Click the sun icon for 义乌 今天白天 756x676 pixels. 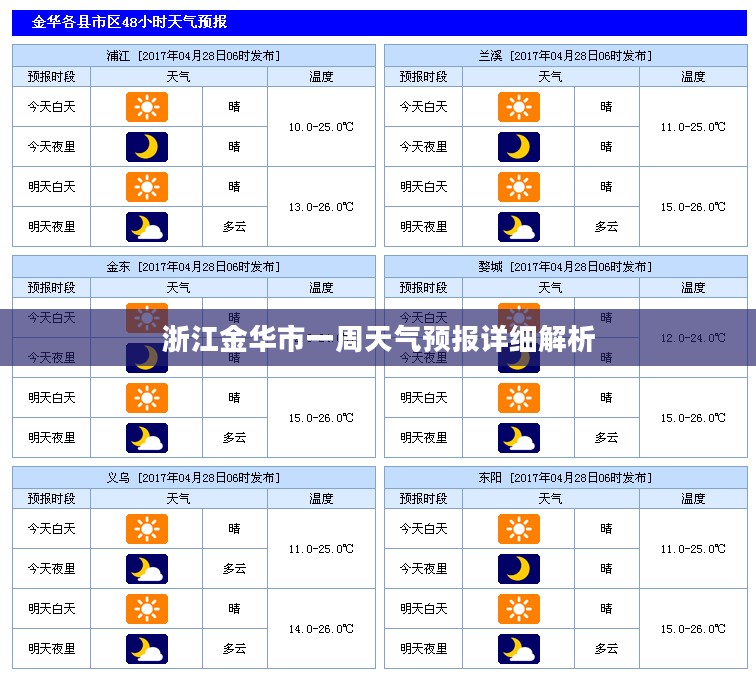pyautogui.click(x=147, y=528)
